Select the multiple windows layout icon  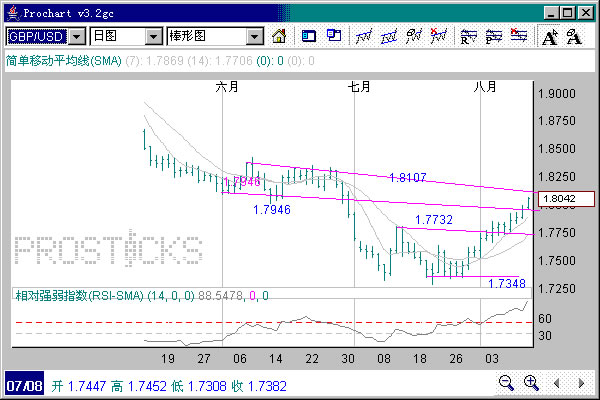click(334, 36)
